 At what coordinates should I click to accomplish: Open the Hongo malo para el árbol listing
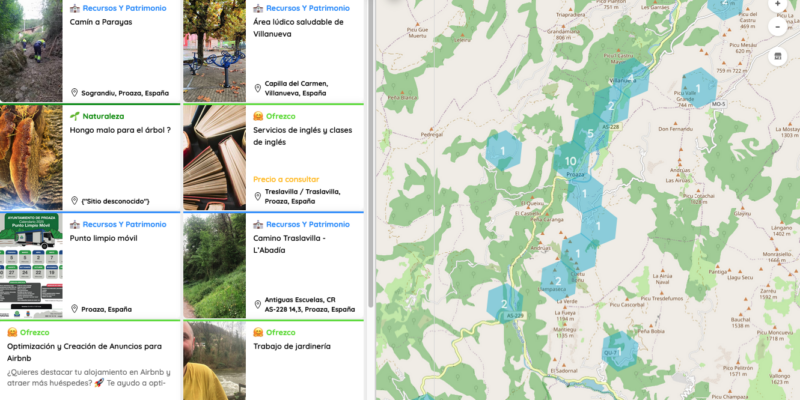120,130
